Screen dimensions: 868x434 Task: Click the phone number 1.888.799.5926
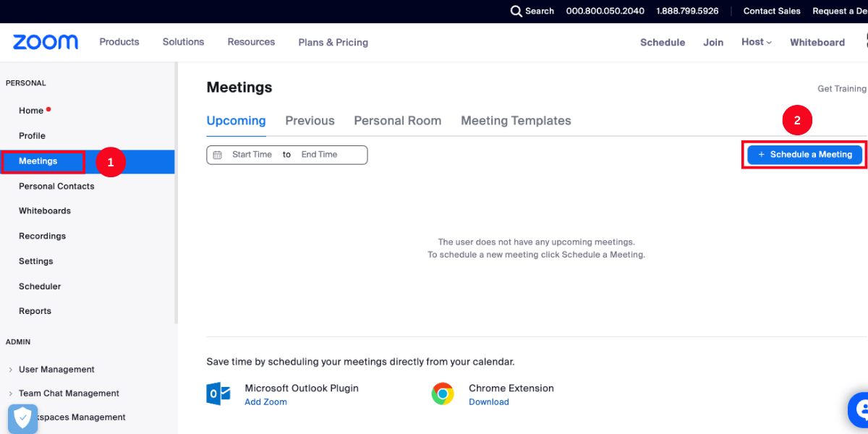[x=687, y=11]
